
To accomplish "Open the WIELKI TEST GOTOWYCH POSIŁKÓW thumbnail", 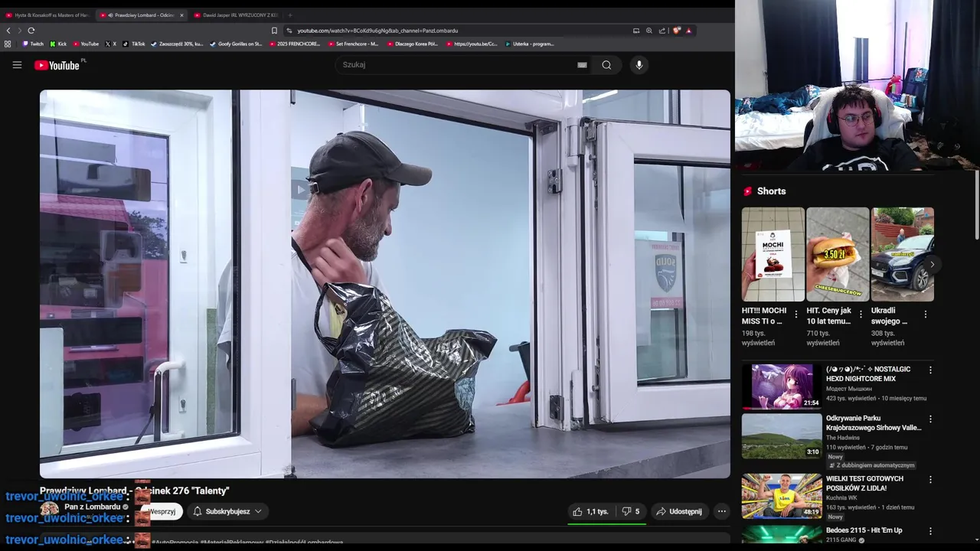I will pyautogui.click(x=782, y=496).
